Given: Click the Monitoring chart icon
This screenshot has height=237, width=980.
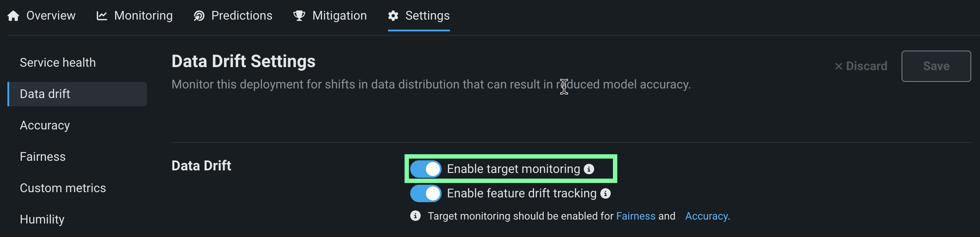Looking at the screenshot, I should [102, 16].
